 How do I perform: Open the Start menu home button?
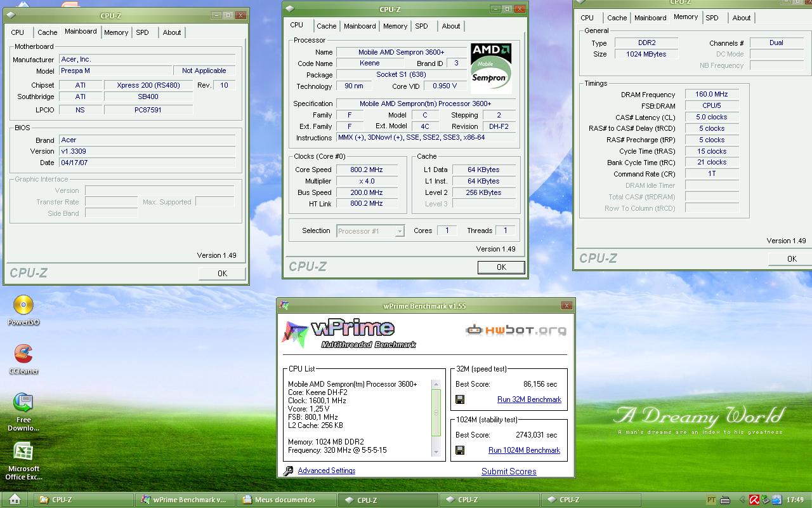[15, 499]
